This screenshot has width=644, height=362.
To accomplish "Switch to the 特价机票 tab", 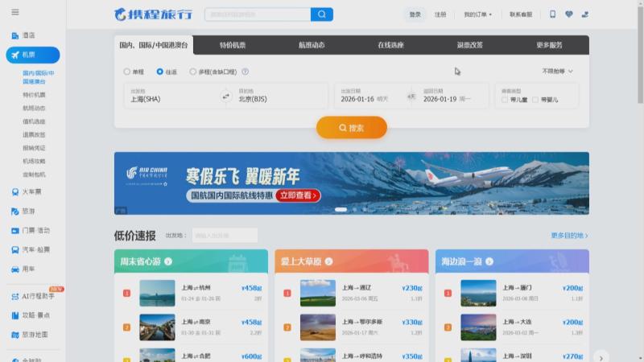I will tap(233, 45).
